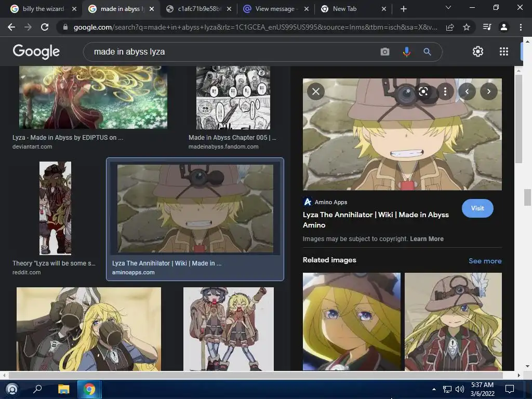Viewport: 532px width, 399px height.
Task: Open the deviantart Lyza by EDIPTUS result
Action: point(93,98)
